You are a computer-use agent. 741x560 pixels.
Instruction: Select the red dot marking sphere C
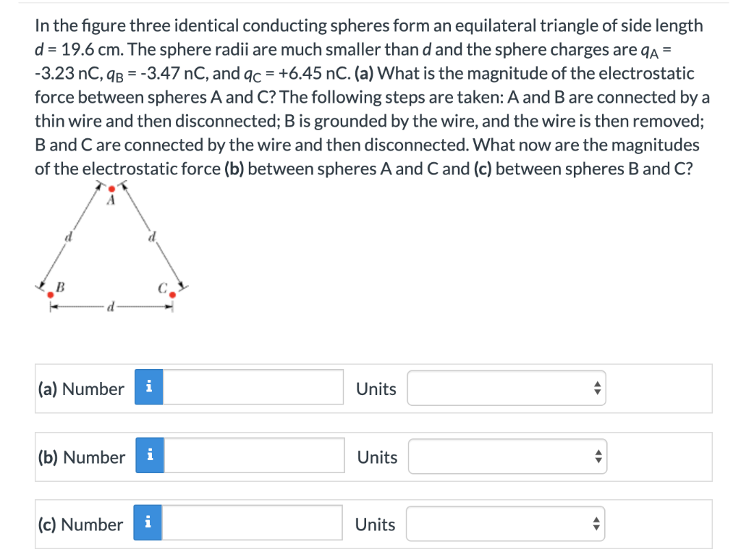coord(172,296)
